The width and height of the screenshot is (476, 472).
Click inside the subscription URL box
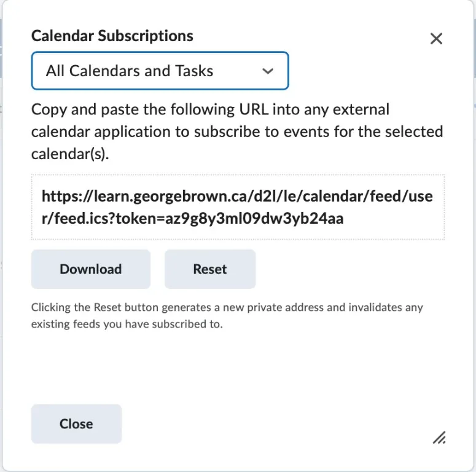[238, 206]
